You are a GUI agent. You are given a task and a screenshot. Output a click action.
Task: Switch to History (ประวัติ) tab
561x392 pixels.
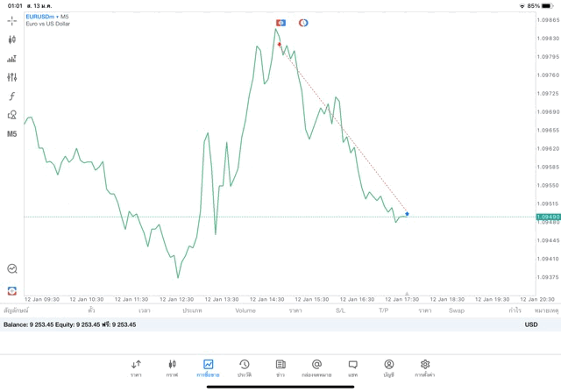[245, 367]
